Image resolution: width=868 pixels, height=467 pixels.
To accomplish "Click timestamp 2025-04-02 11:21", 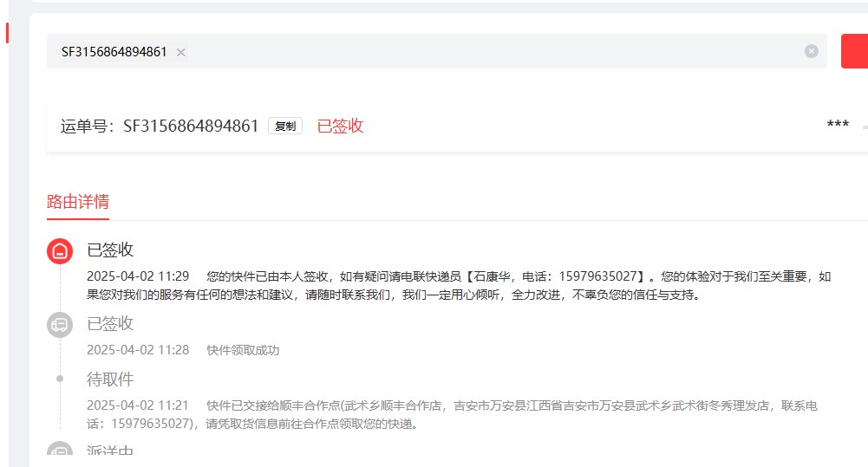I will (x=138, y=405).
